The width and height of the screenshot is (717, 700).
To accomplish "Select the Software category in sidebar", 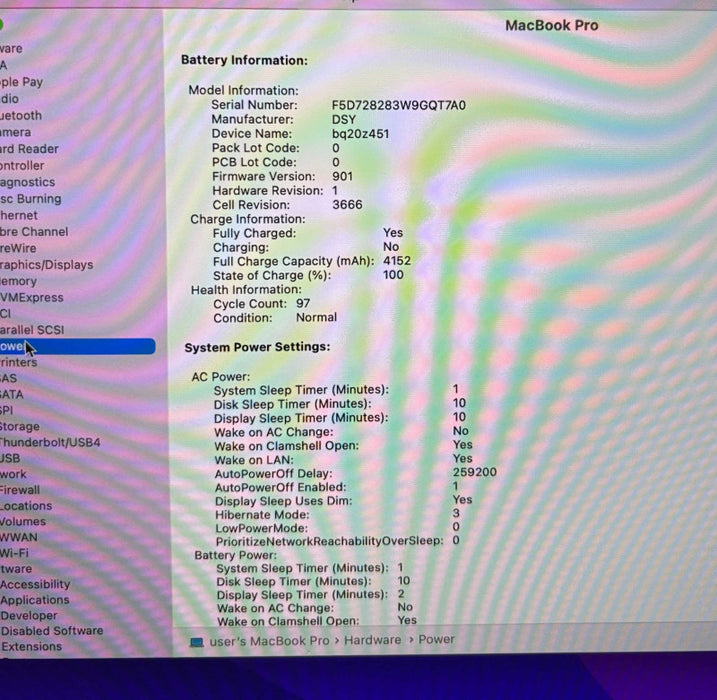I will tap(16, 569).
